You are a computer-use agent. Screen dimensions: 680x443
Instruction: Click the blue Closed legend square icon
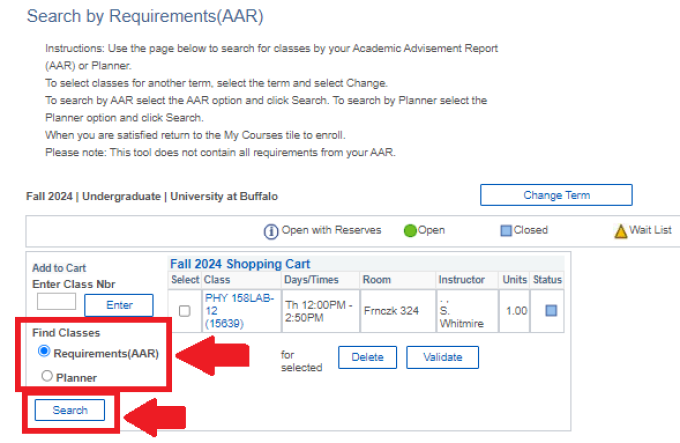506,231
